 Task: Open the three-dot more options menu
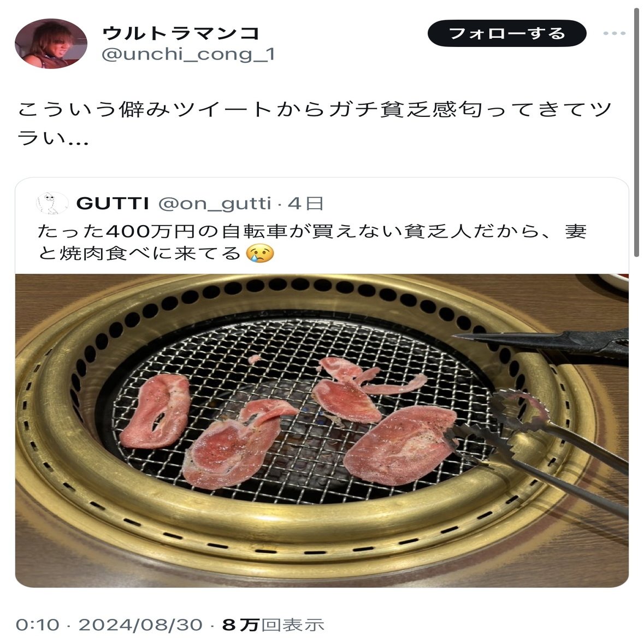pyautogui.click(x=614, y=33)
